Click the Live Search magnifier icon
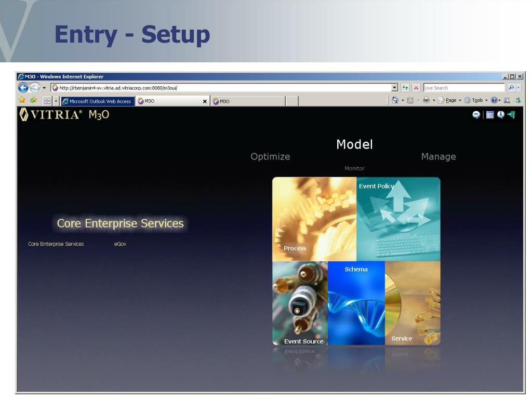This screenshot has width=532, height=399. (x=511, y=87)
